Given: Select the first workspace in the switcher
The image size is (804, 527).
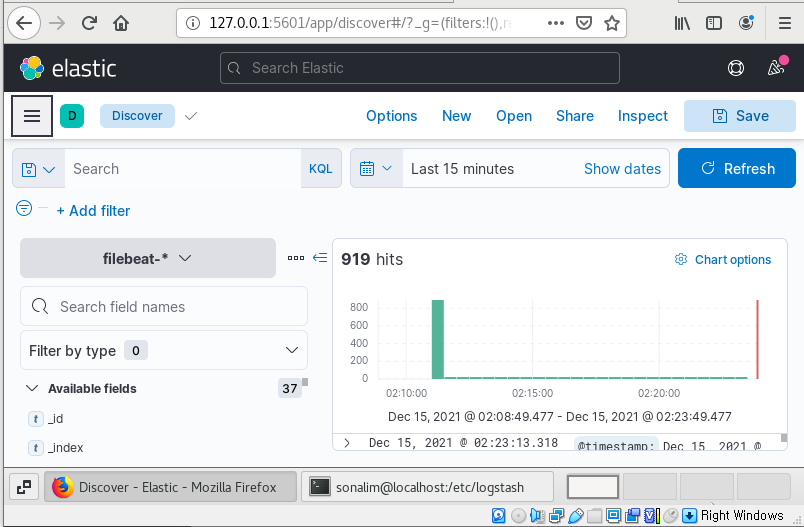Looking at the screenshot, I should tap(593, 487).
